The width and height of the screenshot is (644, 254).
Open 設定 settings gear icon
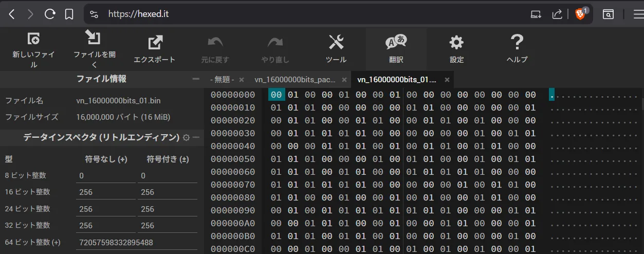pos(456,42)
